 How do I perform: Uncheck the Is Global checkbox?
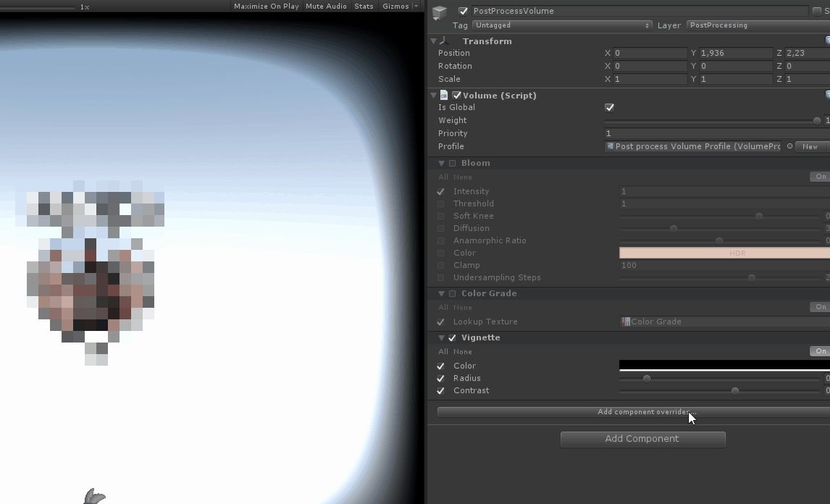tap(609, 107)
